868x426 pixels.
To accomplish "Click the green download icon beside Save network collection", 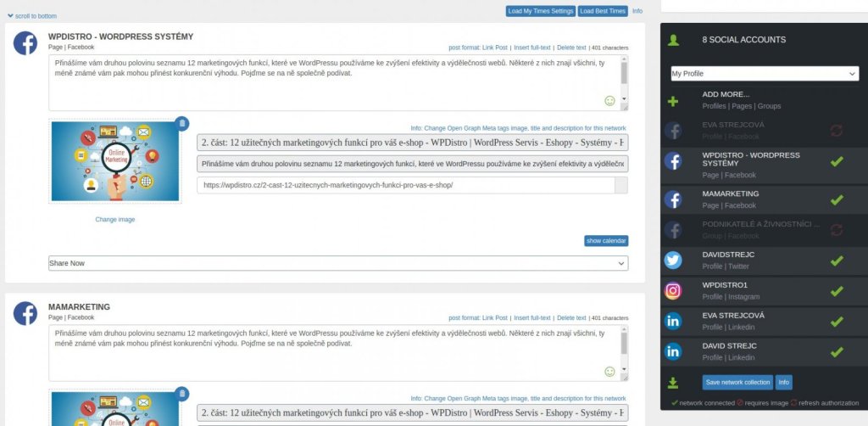I will click(673, 383).
